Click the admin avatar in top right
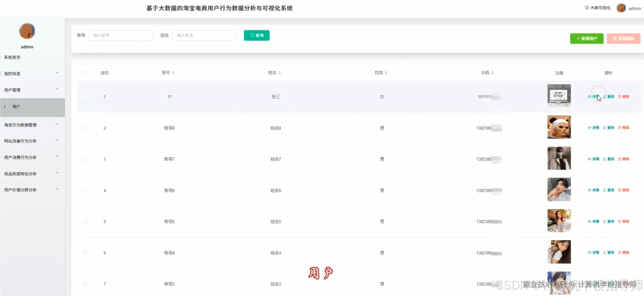644x296 pixels. click(621, 8)
